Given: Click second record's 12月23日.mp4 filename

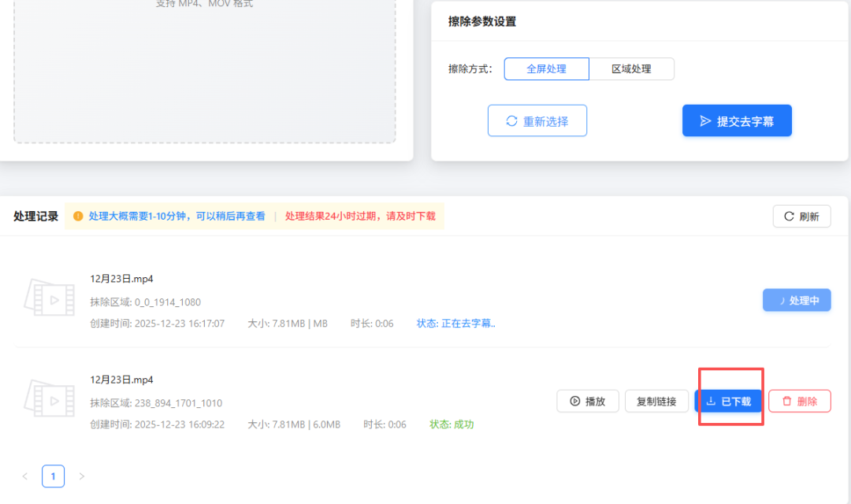Looking at the screenshot, I should tap(121, 380).
